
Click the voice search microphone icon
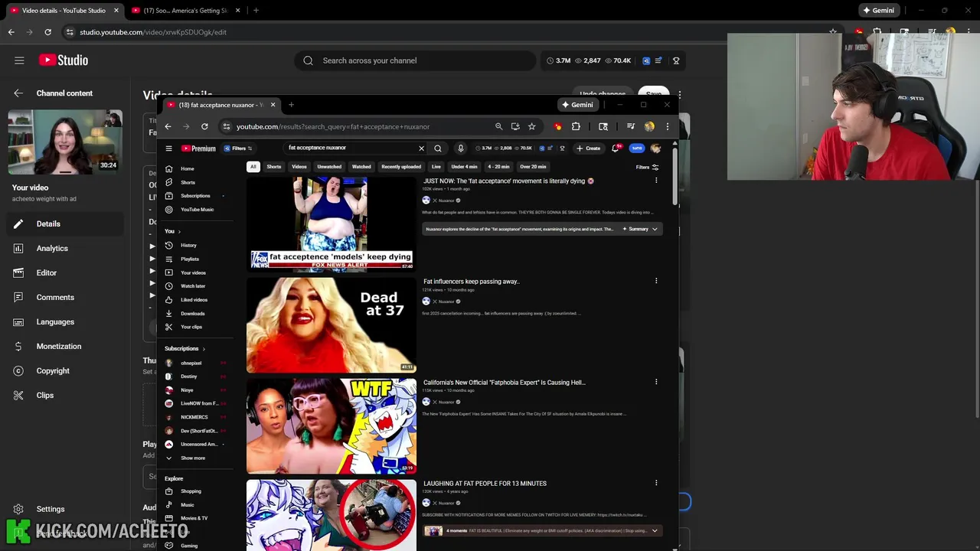[x=460, y=148]
